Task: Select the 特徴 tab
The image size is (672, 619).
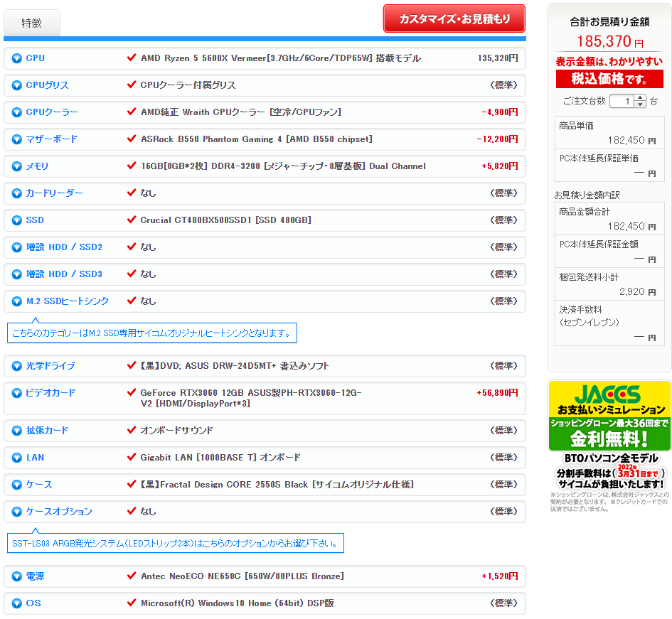Action: (32, 23)
